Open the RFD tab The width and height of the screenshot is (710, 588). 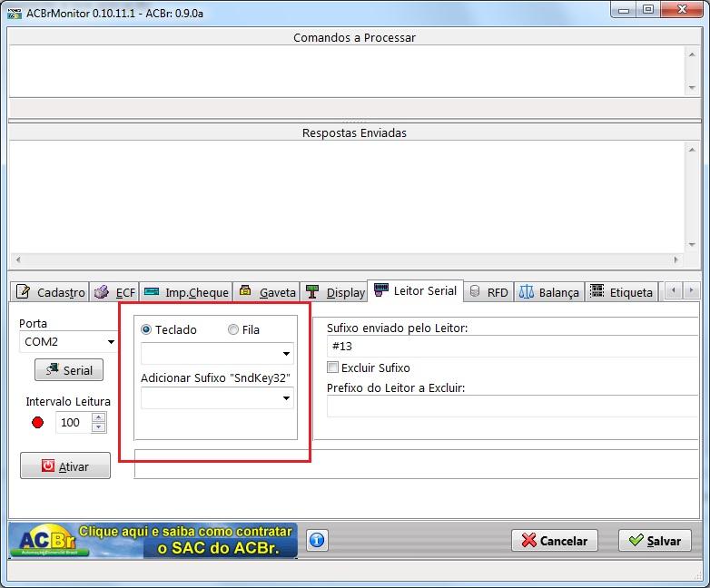point(488,292)
